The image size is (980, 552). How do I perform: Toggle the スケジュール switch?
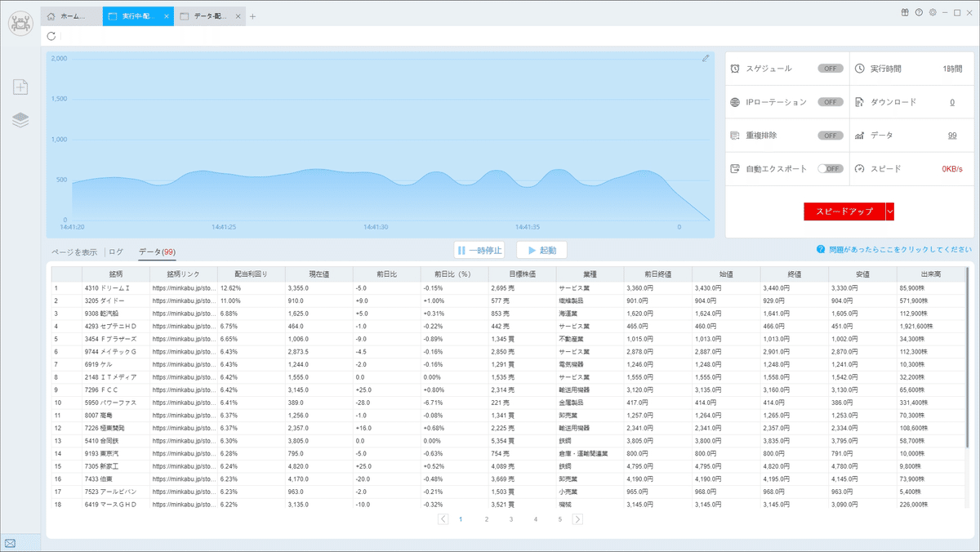(831, 69)
